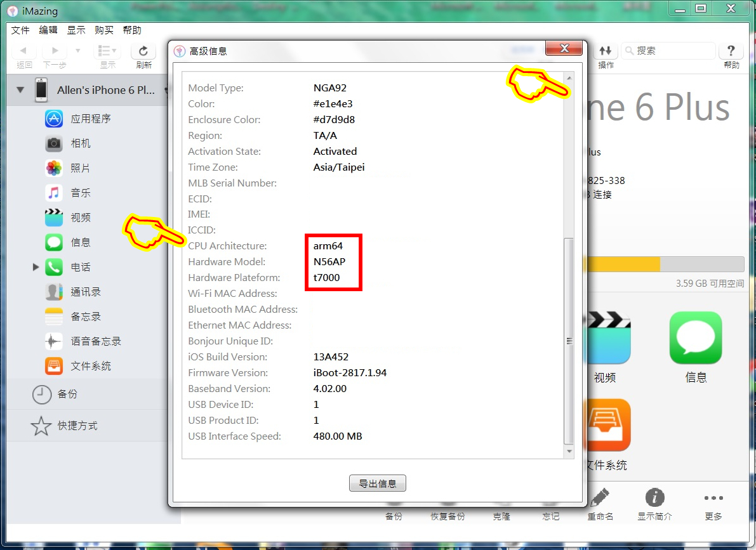Click the 'MLB Serial Number:' label

(x=232, y=183)
